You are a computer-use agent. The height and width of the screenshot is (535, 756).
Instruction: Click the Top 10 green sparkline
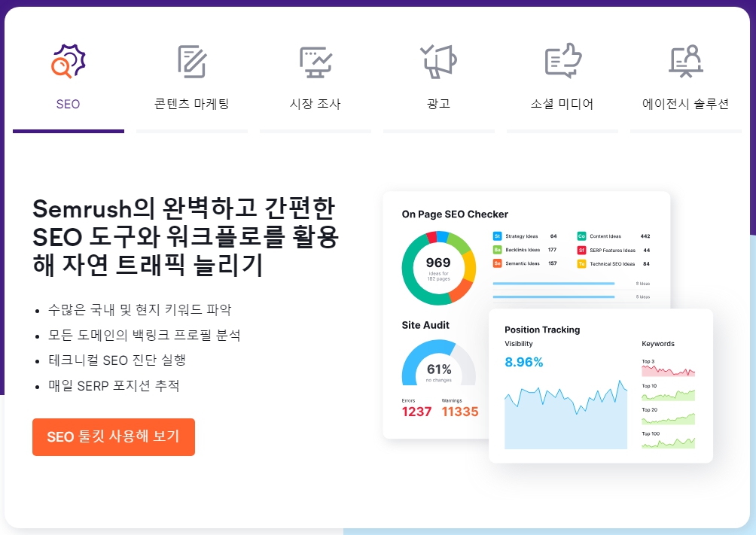pos(668,395)
